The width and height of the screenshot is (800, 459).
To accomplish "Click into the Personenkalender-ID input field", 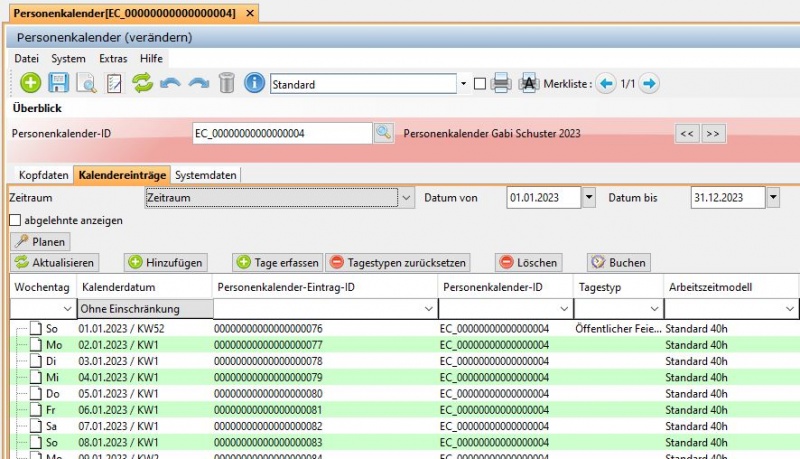I will click(282, 133).
